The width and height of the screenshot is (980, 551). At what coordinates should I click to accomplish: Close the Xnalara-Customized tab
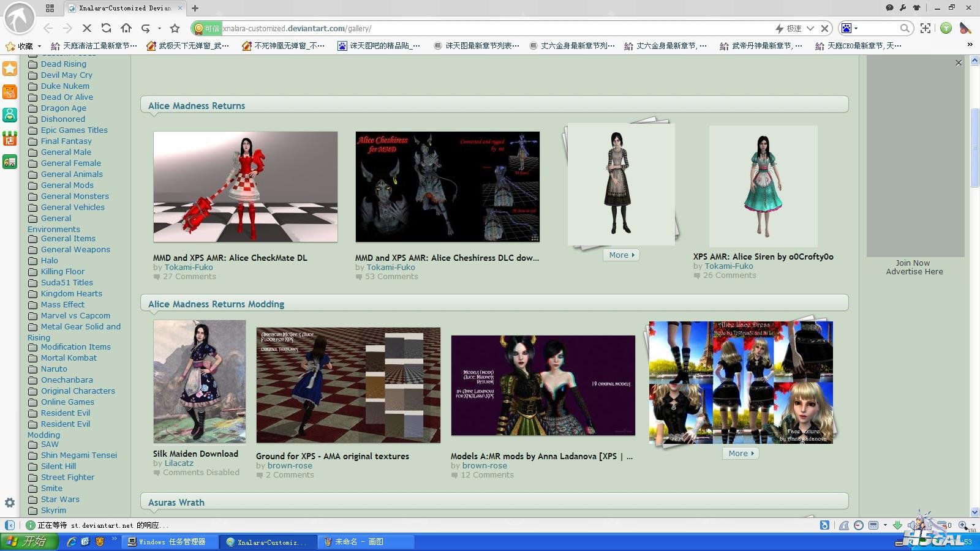coord(180,8)
